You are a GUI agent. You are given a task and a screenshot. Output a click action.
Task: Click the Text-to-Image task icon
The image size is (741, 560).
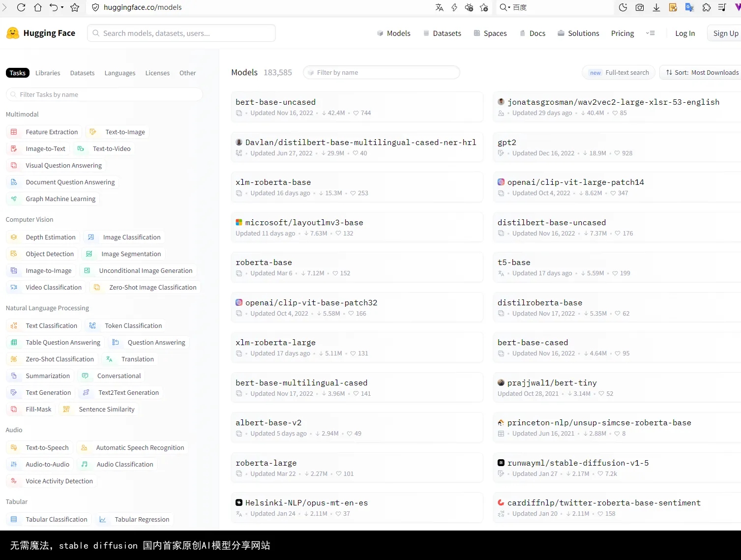pyautogui.click(x=93, y=132)
